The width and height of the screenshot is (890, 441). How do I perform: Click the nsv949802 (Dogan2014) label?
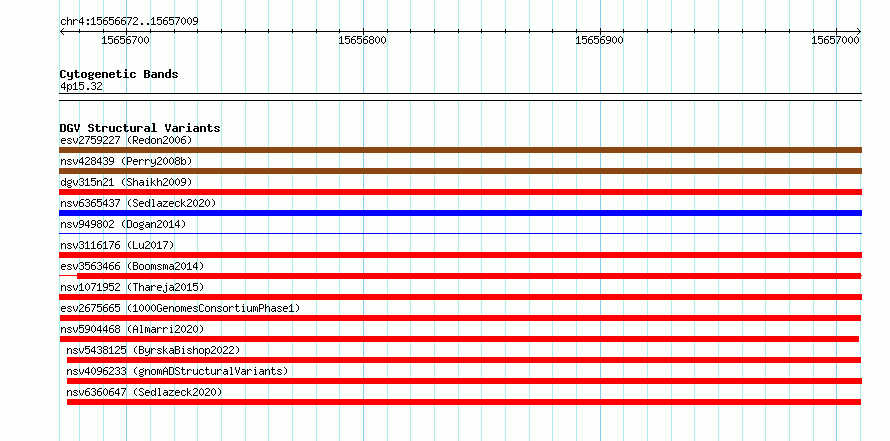click(x=123, y=224)
